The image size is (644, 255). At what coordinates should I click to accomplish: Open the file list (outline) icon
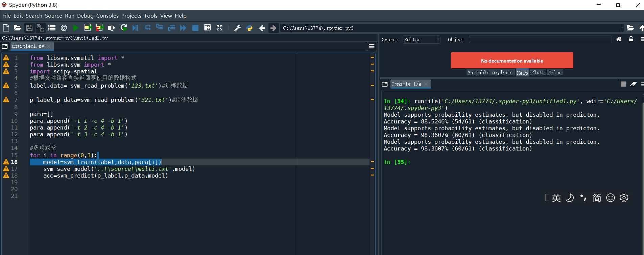(52, 28)
